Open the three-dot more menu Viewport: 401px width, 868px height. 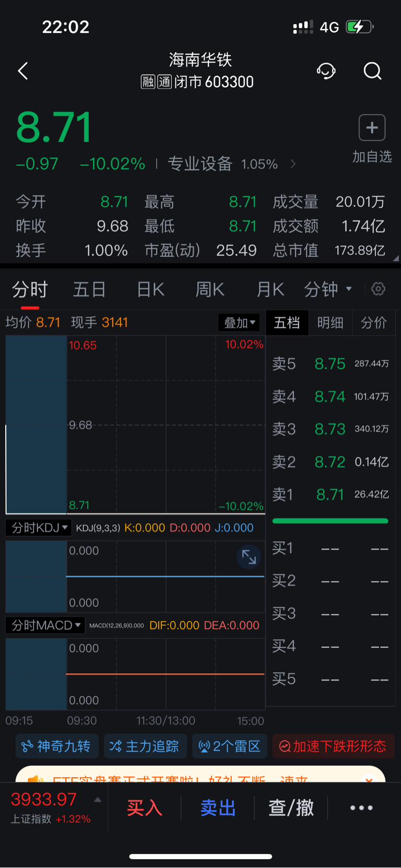pyautogui.click(x=361, y=807)
